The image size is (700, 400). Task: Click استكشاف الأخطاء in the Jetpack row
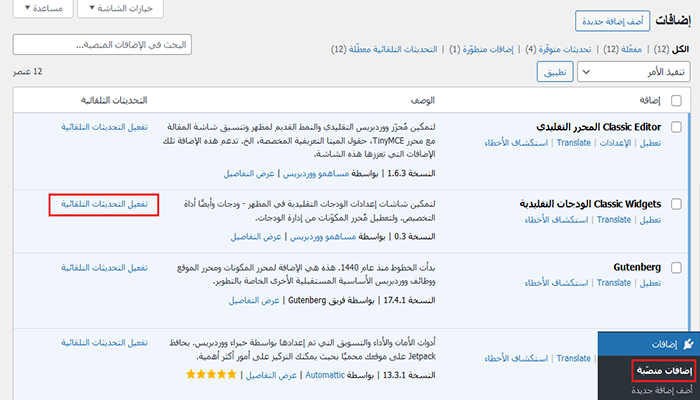tap(516, 358)
